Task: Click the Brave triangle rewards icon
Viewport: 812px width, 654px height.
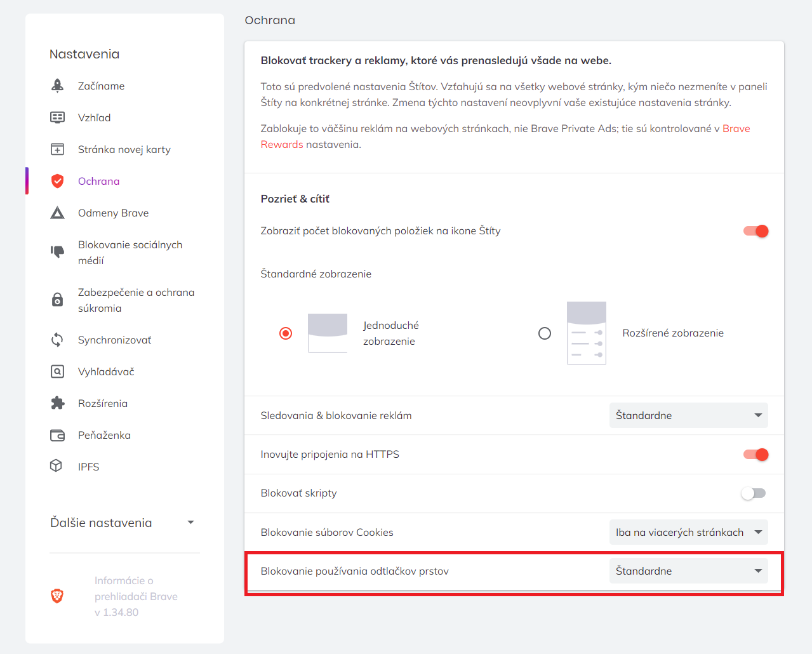Action: point(57,213)
